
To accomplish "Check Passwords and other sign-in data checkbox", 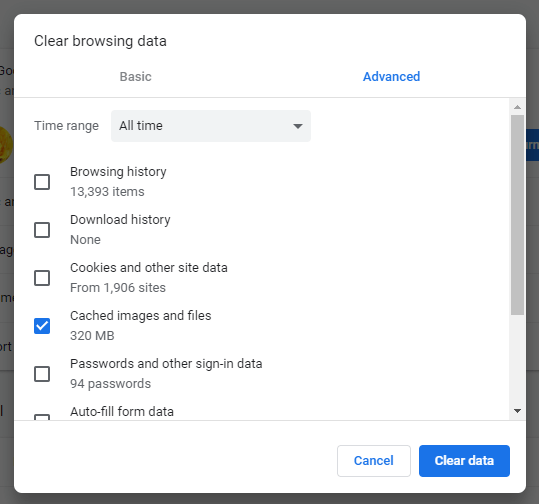I will pyautogui.click(x=42, y=374).
